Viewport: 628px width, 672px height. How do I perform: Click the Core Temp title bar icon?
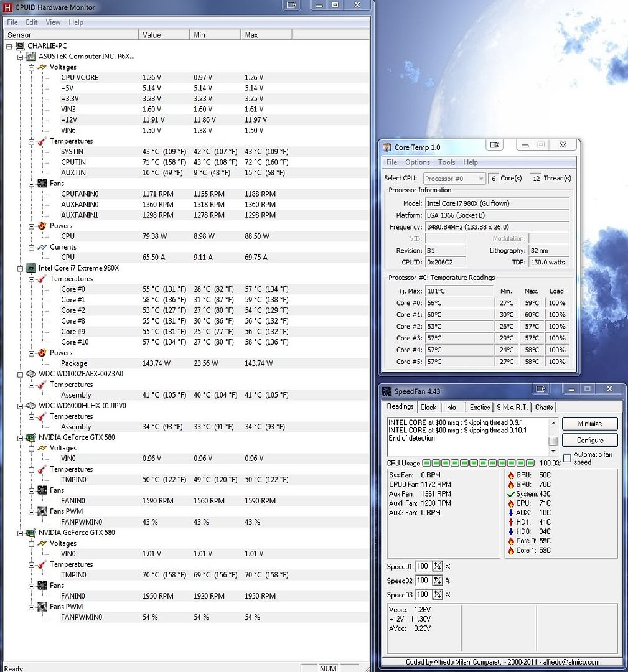387,147
